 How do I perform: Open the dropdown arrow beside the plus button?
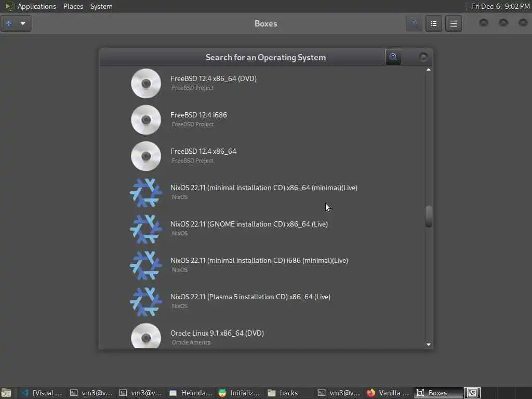[23, 23]
